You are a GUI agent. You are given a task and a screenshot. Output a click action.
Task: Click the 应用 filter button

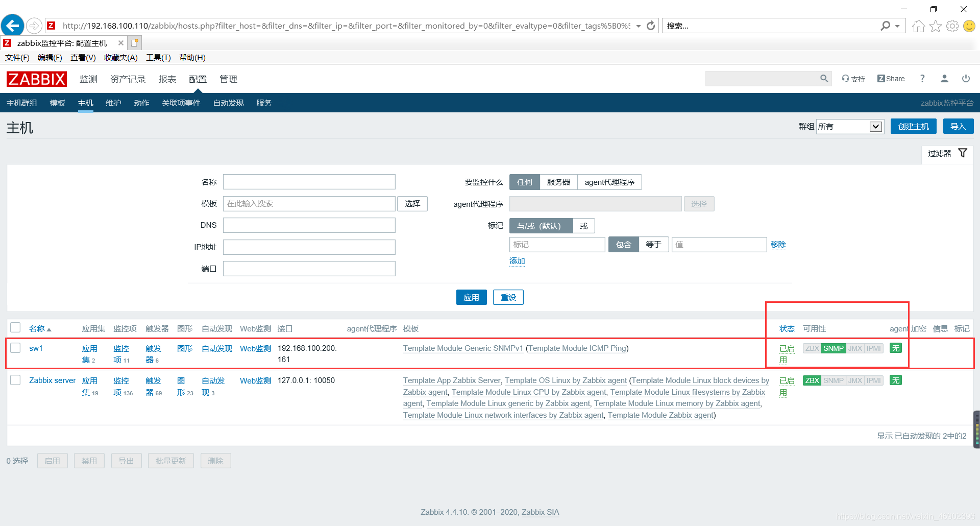click(x=471, y=297)
